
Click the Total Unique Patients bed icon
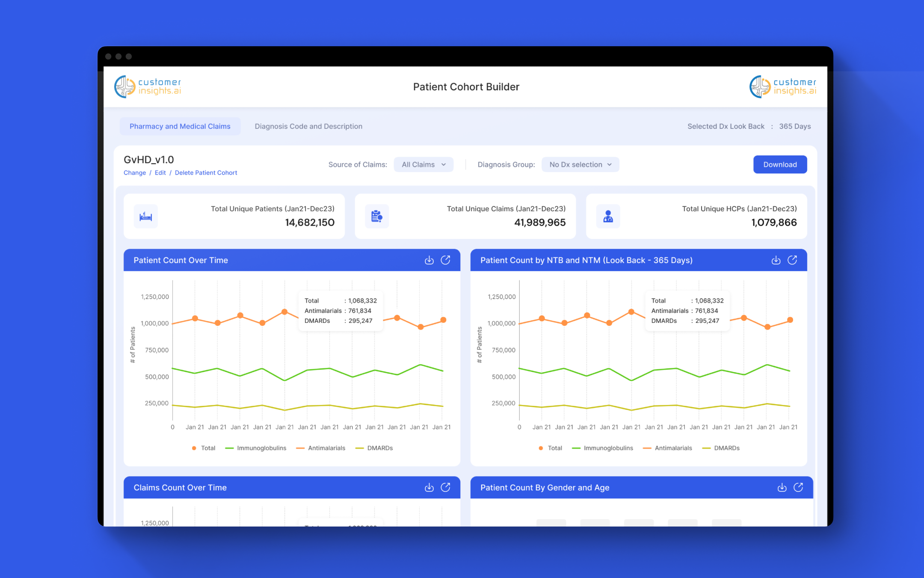click(x=146, y=217)
